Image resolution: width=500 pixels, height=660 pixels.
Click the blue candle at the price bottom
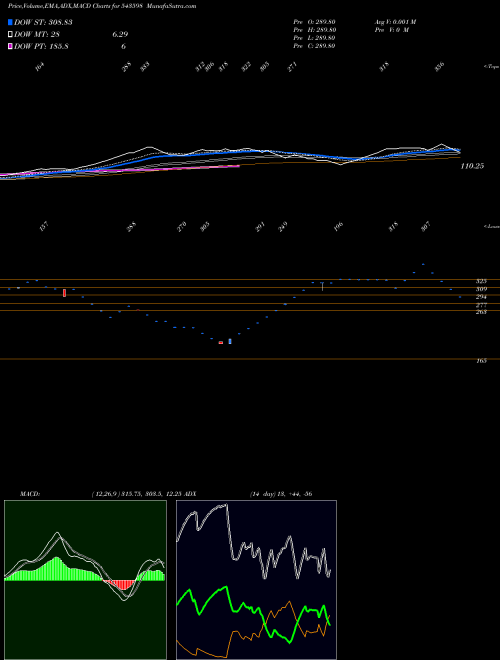pyautogui.click(x=230, y=341)
